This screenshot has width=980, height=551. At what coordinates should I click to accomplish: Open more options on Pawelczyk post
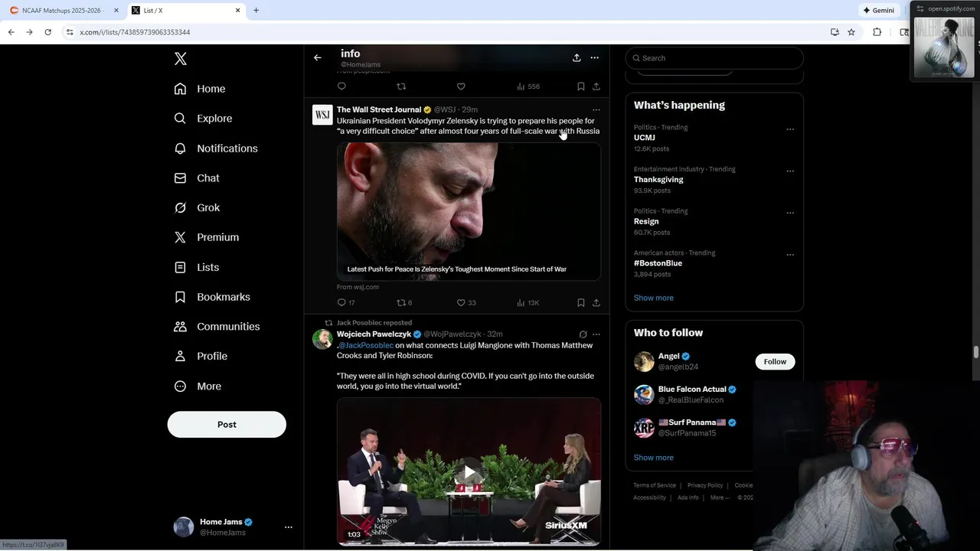(x=596, y=334)
